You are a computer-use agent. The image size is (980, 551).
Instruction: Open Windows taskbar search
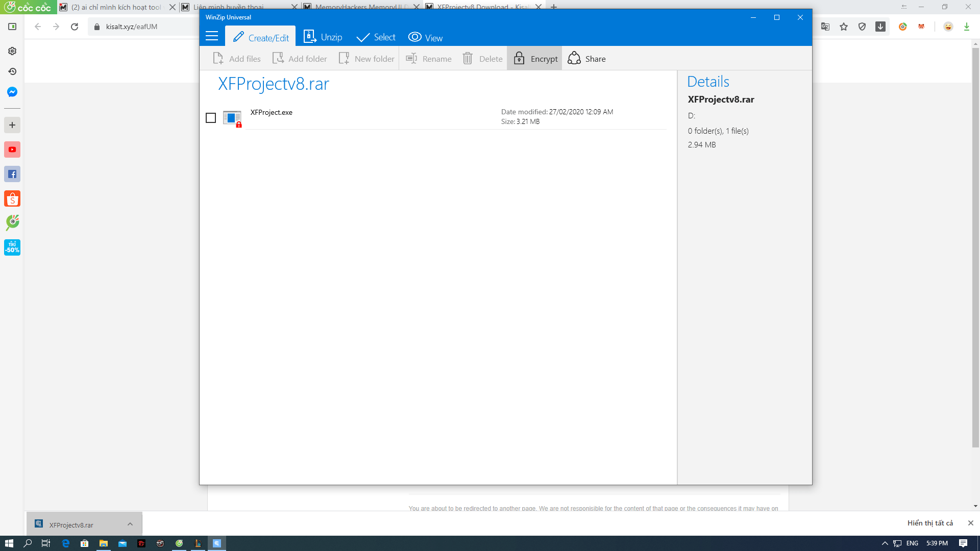click(x=28, y=543)
